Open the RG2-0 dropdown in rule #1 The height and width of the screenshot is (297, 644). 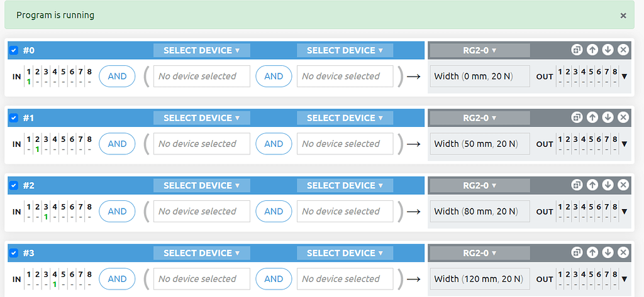tap(480, 117)
